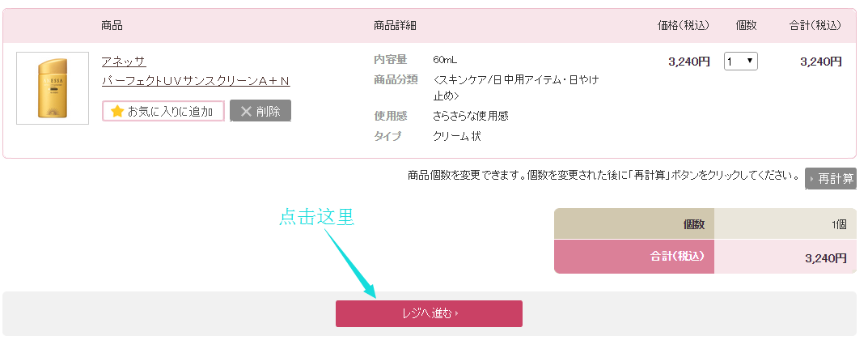Open the quantity dropdown showing 1
Viewport: 868px width, 353px height.
[x=740, y=62]
